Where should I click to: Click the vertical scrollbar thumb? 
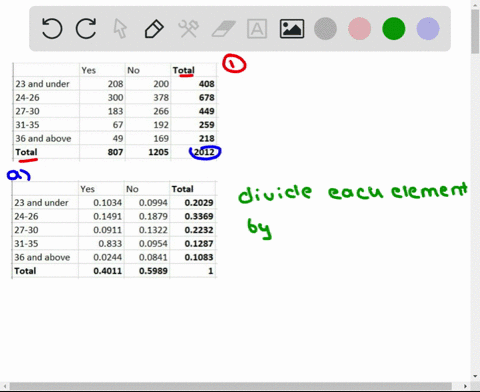click(475, 32)
